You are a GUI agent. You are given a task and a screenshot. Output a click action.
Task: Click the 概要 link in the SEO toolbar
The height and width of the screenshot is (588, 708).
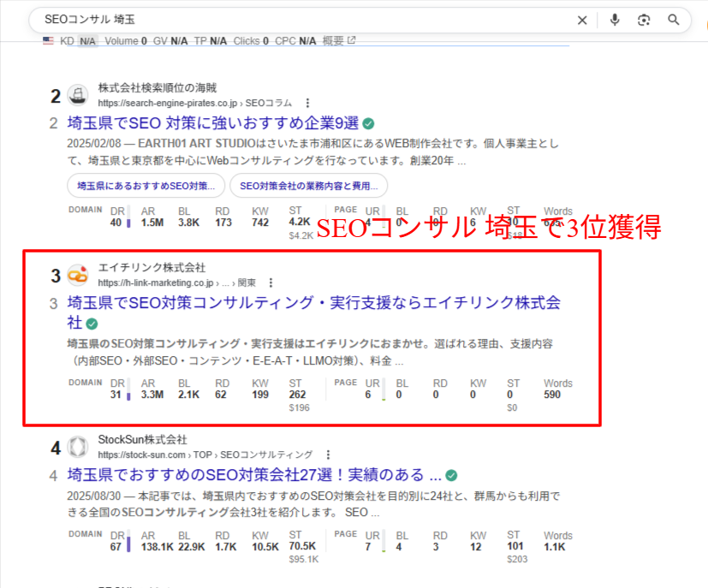coord(333,39)
